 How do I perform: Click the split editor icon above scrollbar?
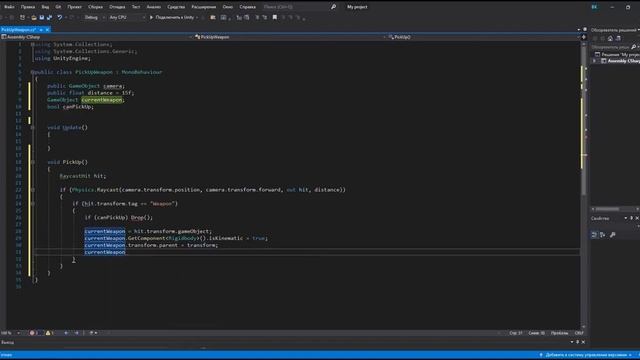click(584, 37)
